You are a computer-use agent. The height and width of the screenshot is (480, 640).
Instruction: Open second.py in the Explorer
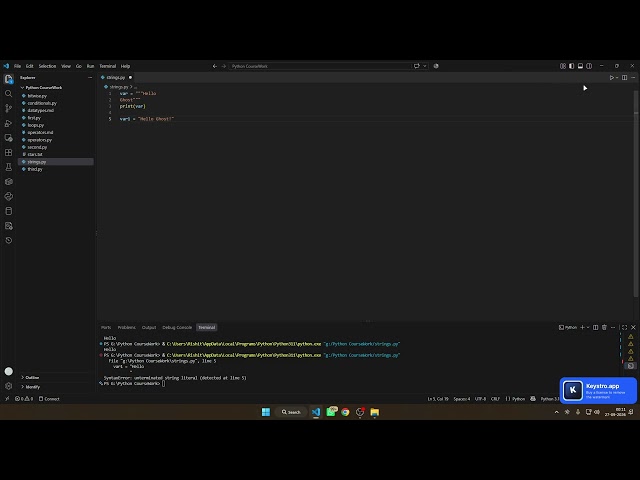(x=37, y=147)
